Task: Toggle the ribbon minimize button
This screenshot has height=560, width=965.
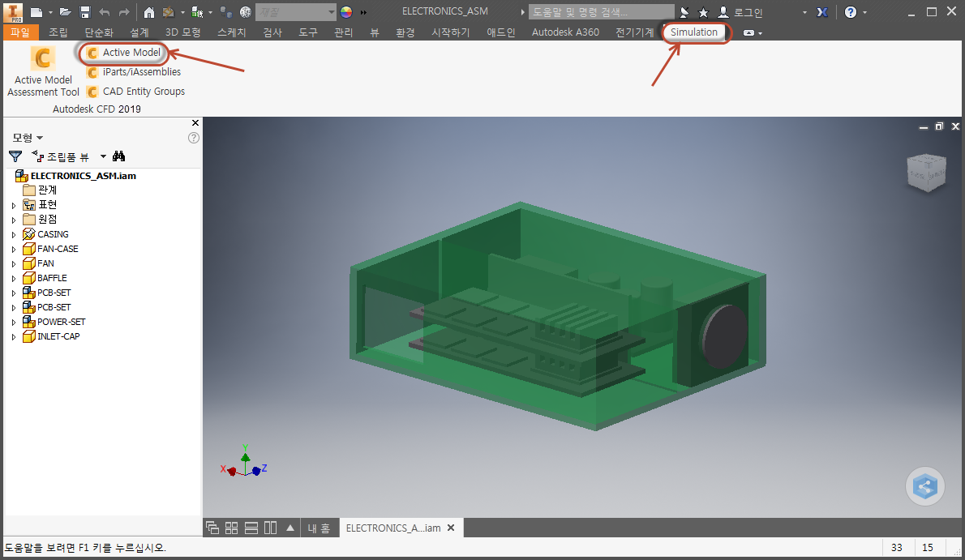Action: (x=748, y=32)
